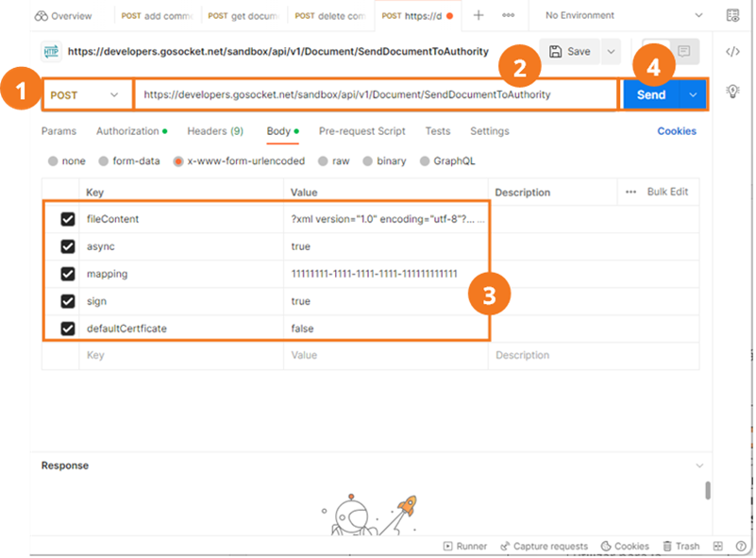This screenshot has height=558, width=756.
Task: Open the comments icon near Save
Action: pyautogui.click(x=683, y=51)
